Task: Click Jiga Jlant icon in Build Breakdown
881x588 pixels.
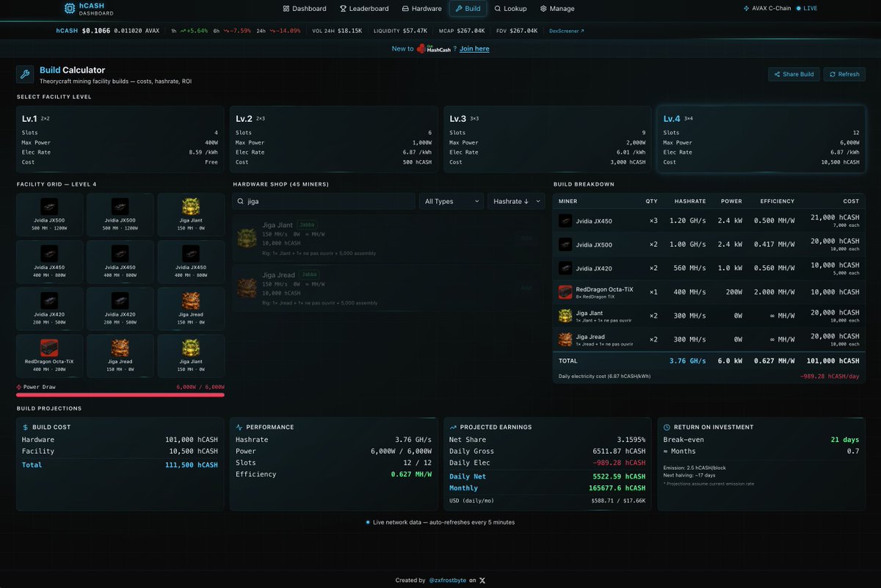Action: (x=565, y=316)
